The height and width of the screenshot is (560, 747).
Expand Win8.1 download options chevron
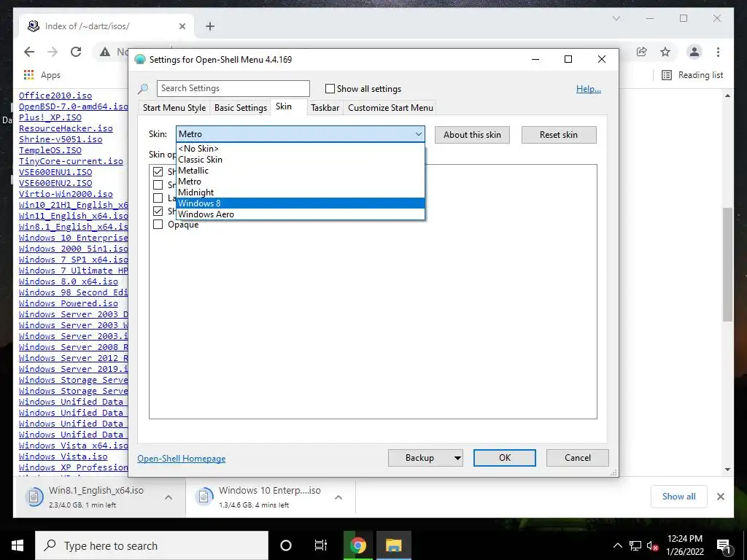(169, 497)
